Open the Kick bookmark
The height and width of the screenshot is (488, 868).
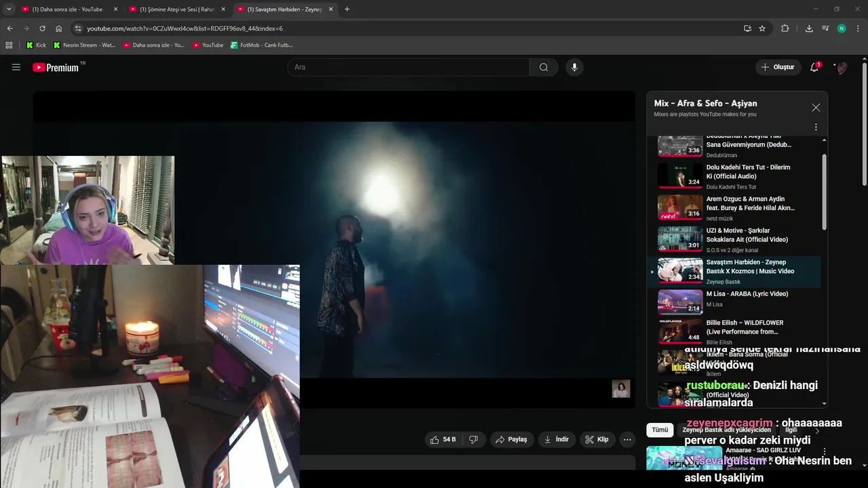(37, 45)
